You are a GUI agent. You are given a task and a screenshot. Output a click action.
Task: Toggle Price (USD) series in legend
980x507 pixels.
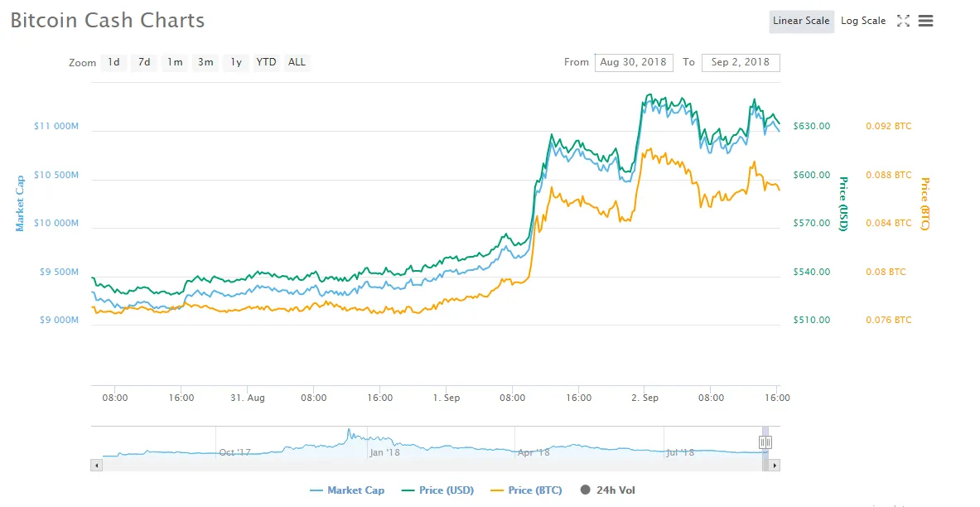(437, 490)
